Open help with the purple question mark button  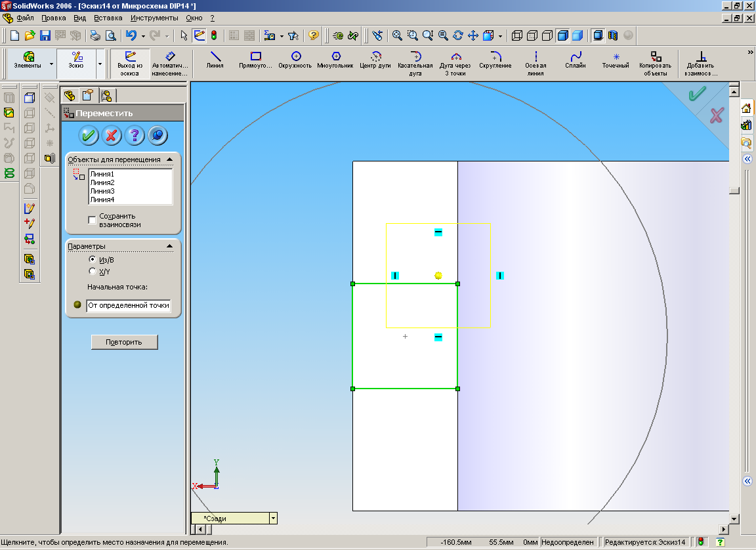click(x=135, y=135)
